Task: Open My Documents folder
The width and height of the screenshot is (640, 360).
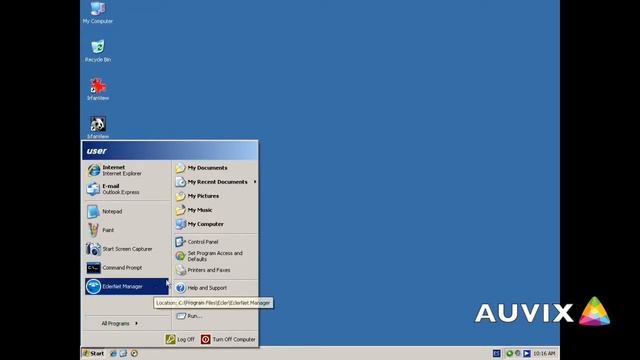Action: (x=216, y=168)
